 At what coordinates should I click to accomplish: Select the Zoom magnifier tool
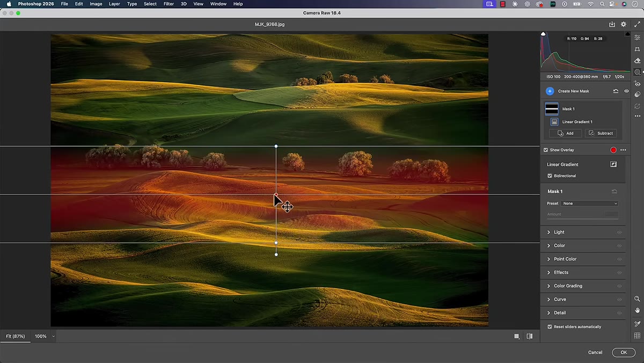point(637,299)
